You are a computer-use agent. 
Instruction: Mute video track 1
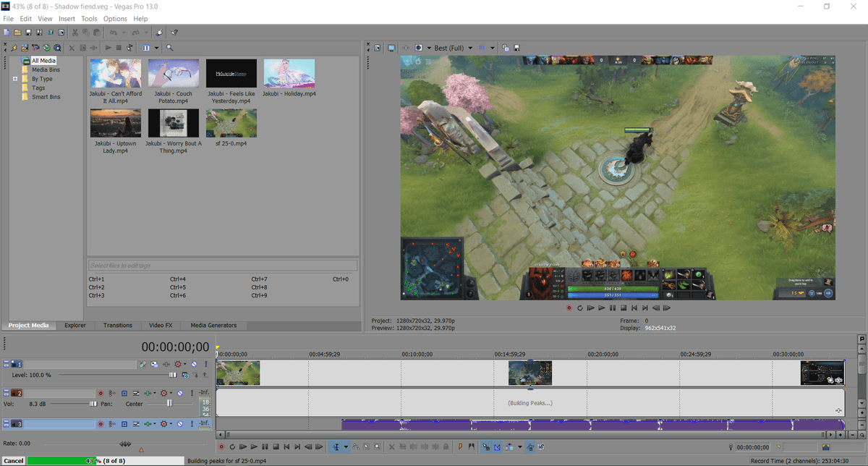(195, 364)
